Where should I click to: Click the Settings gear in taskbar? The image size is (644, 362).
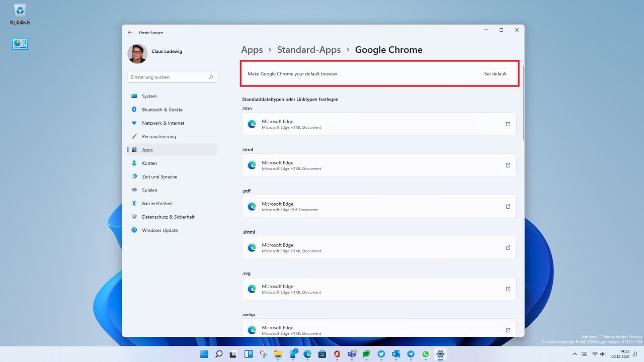pos(440,354)
